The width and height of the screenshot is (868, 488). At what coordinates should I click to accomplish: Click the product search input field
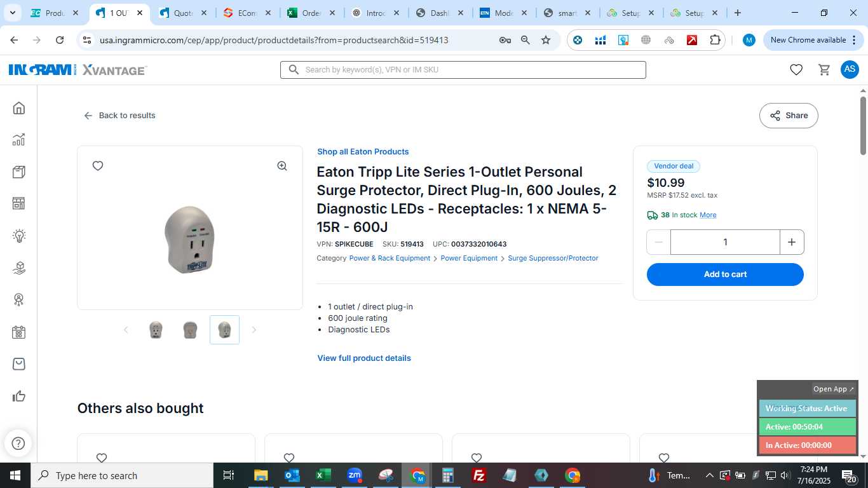[463, 70]
